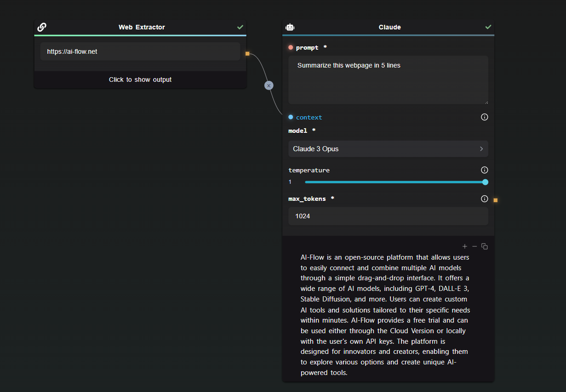Click the Web Extractor node title
This screenshot has height=392, width=566.
[x=142, y=27]
